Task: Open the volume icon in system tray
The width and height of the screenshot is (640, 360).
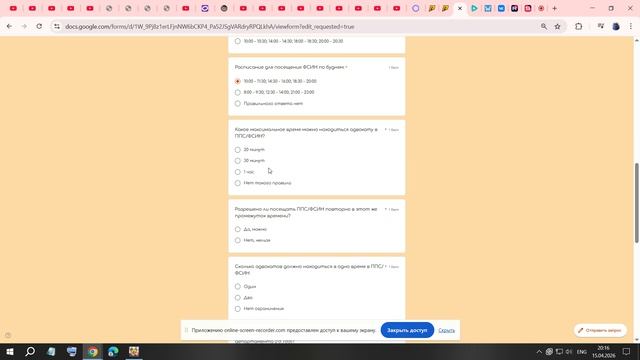Action: point(569,352)
